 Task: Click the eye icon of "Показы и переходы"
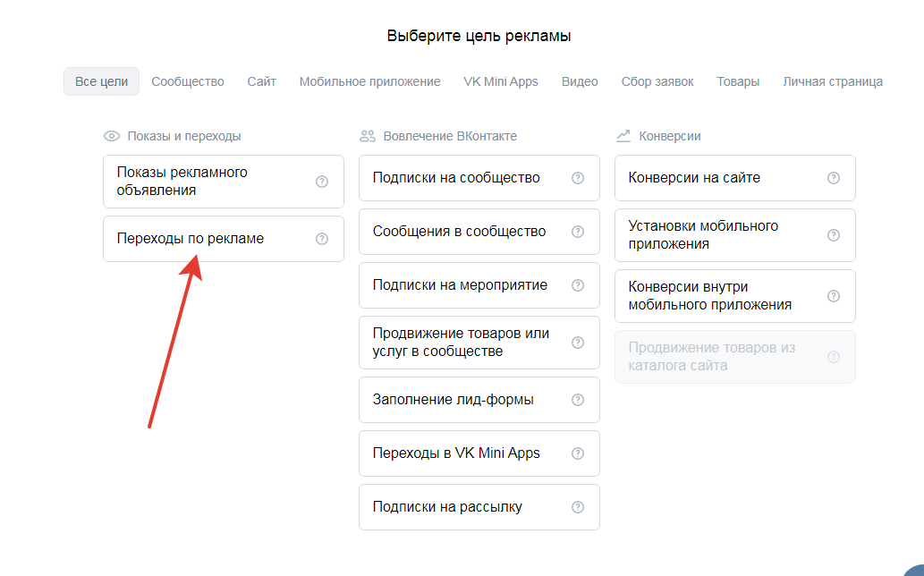coord(111,136)
